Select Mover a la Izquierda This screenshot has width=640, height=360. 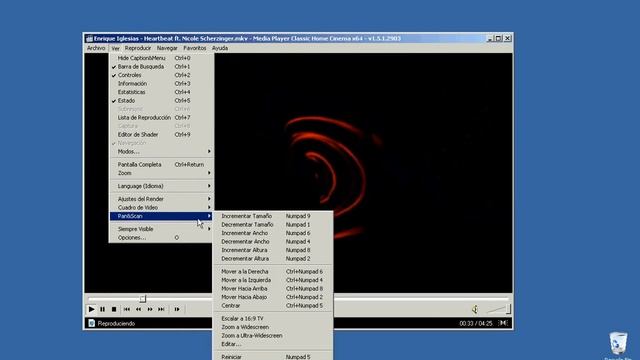[x=273, y=280]
